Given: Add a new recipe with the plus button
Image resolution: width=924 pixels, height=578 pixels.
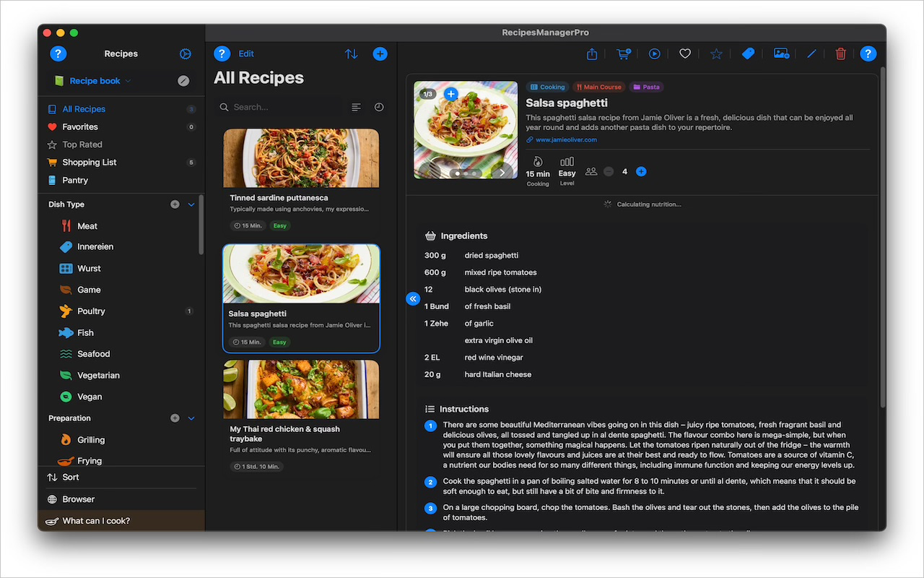Looking at the screenshot, I should (380, 53).
